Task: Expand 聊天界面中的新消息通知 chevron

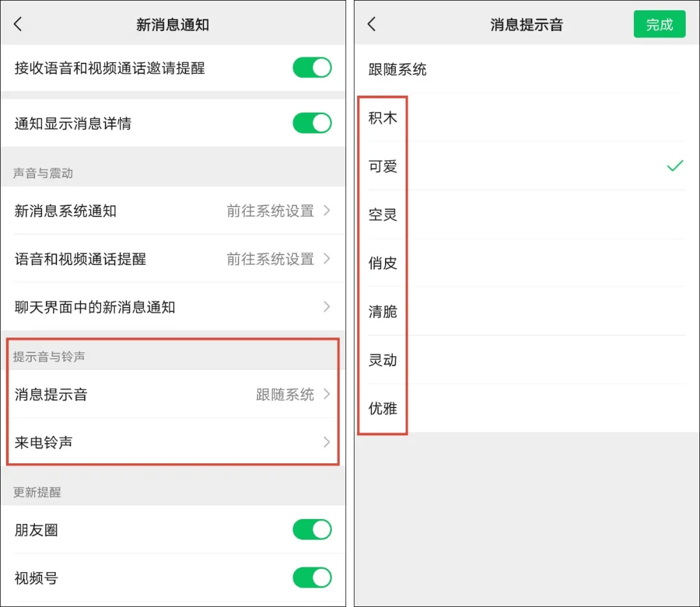Action: click(x=327, y=307)
